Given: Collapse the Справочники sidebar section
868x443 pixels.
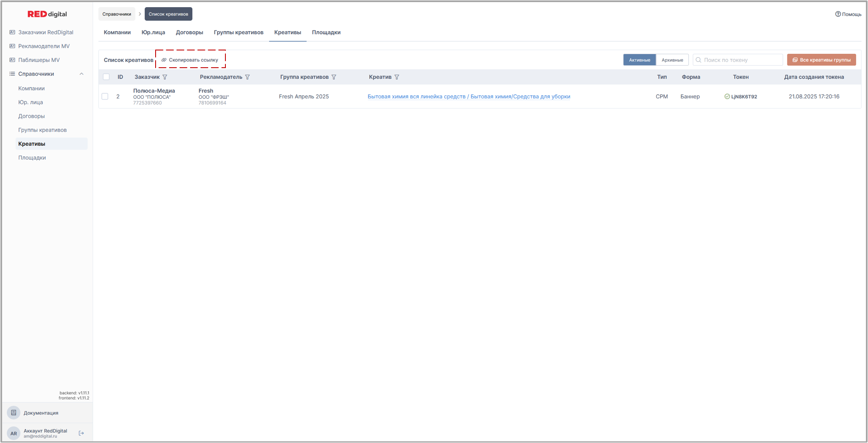Looking at the screenshot, I should 82,74.
